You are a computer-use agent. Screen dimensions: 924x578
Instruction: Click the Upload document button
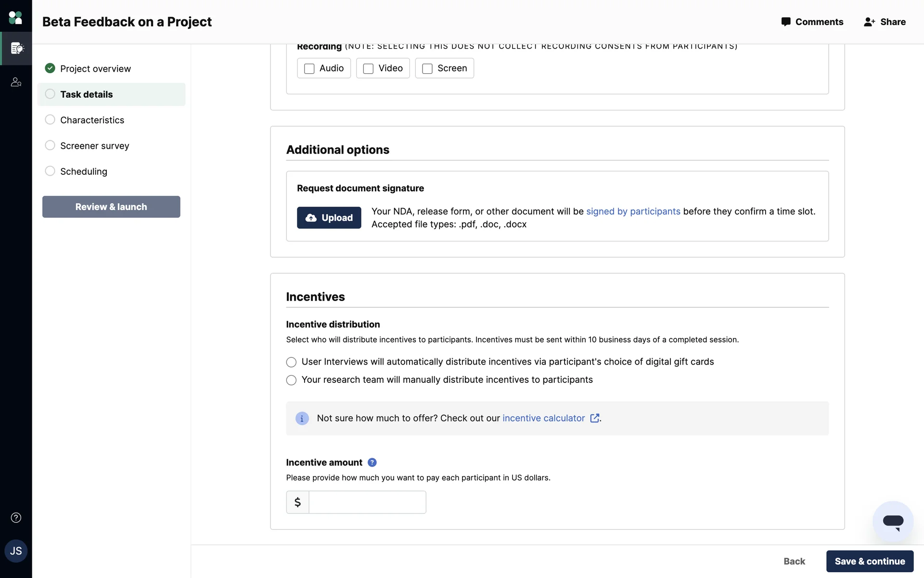tap(329, 218)
